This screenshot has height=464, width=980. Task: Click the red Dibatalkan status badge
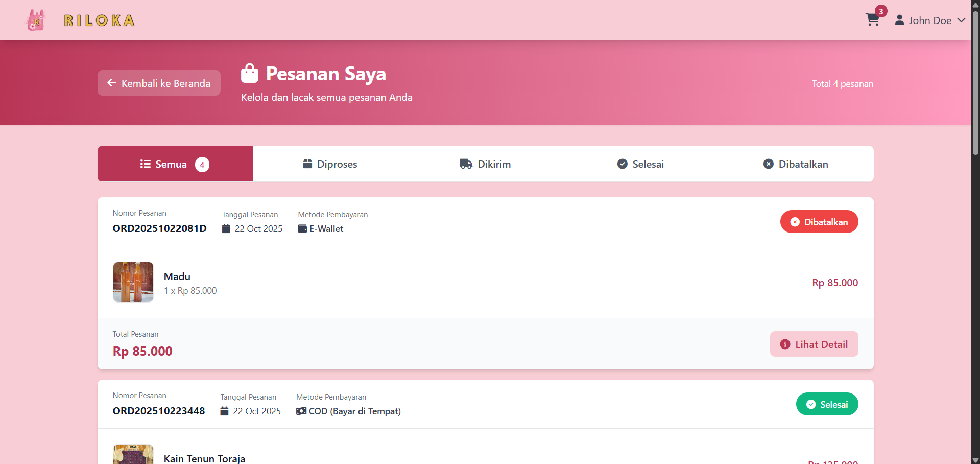[819, 222]
